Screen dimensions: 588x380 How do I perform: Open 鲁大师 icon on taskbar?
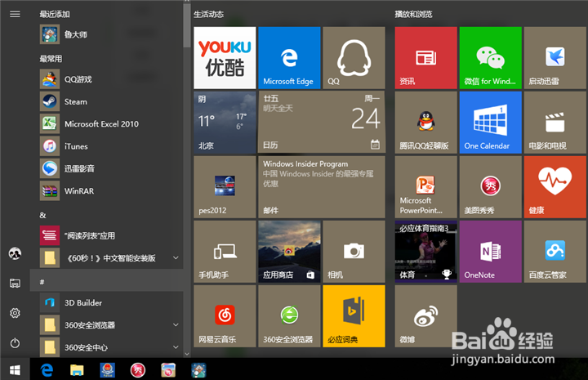[198, 370]
